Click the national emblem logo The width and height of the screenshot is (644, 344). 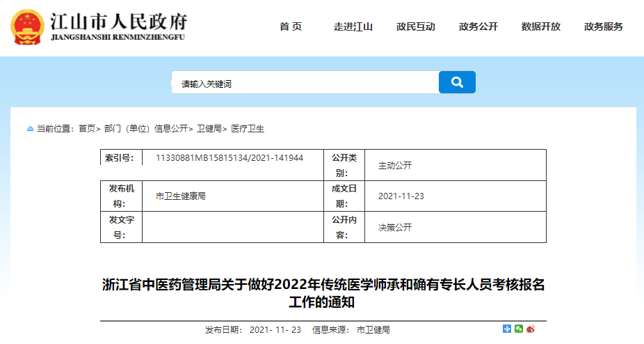[27, 27]
